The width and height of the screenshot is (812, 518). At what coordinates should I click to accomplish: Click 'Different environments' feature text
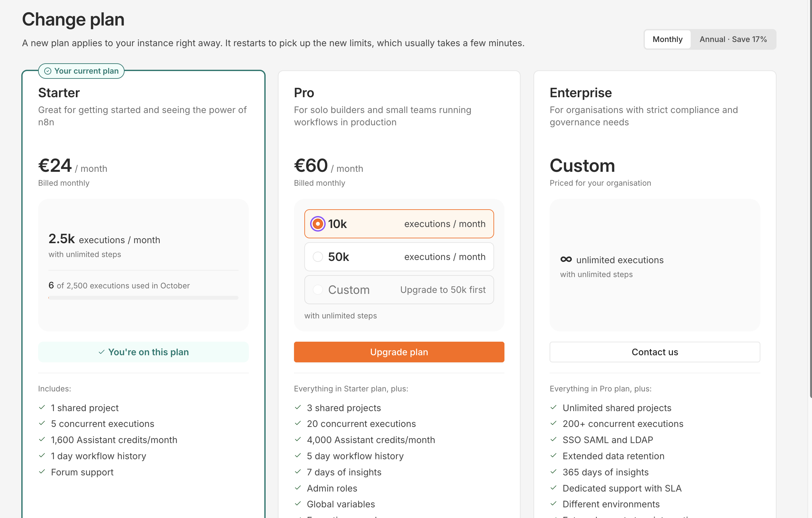click(x=611, y=504)
